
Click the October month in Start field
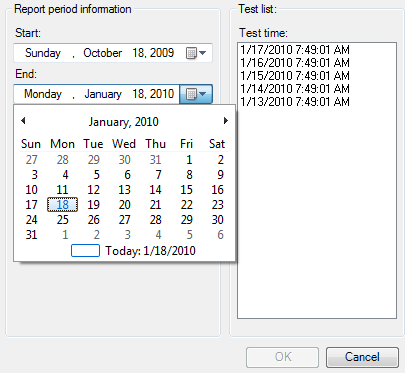tap(103, 53)
